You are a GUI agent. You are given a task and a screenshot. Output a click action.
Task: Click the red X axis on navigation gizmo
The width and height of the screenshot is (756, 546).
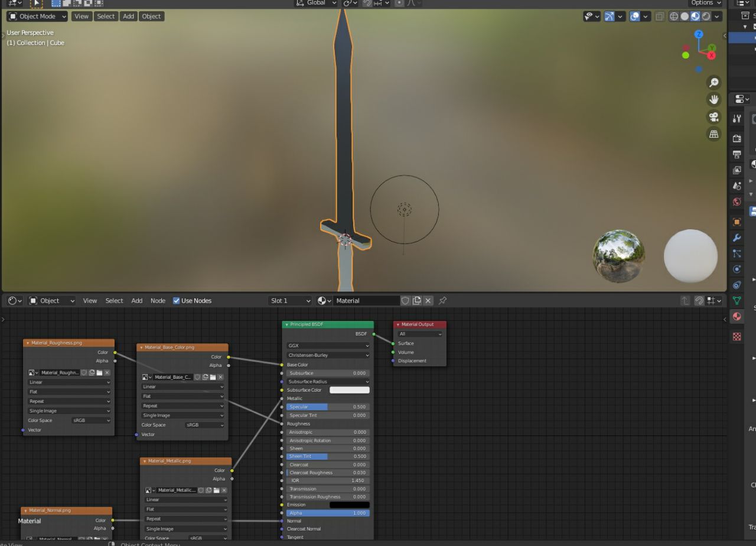click(x=711, y=56)
